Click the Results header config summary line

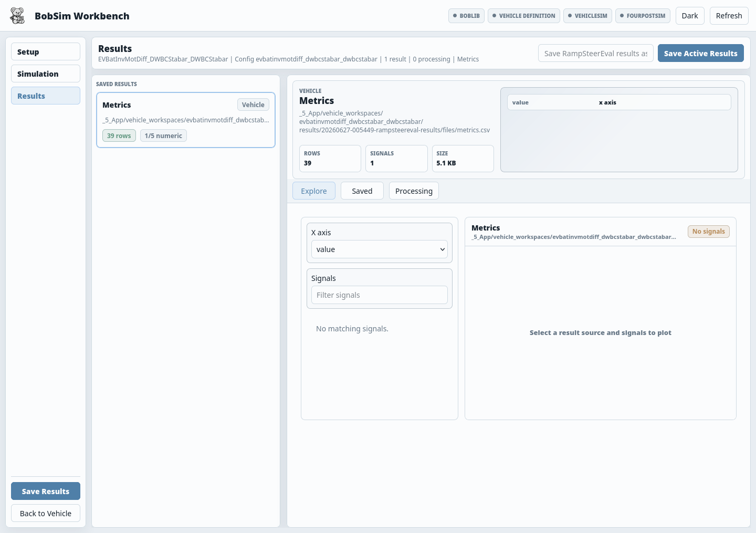click(288, 59)
